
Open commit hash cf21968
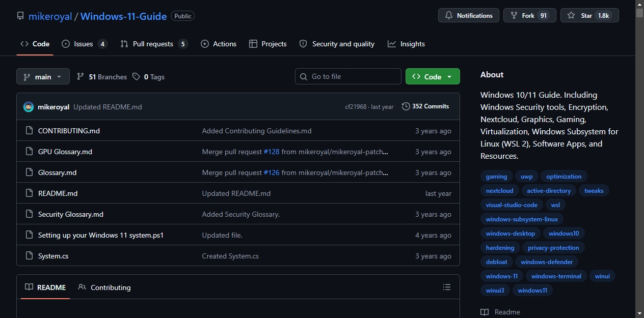pos(356,107)
